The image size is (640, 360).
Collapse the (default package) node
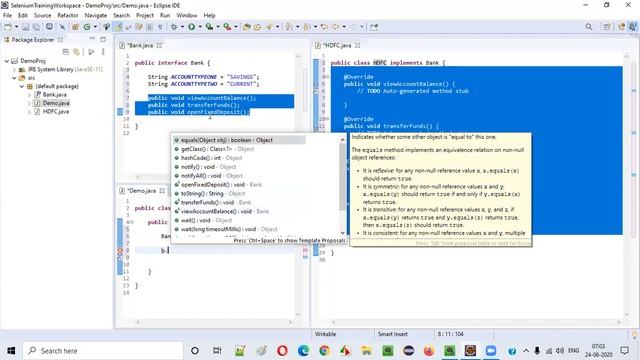coord(22,86)
